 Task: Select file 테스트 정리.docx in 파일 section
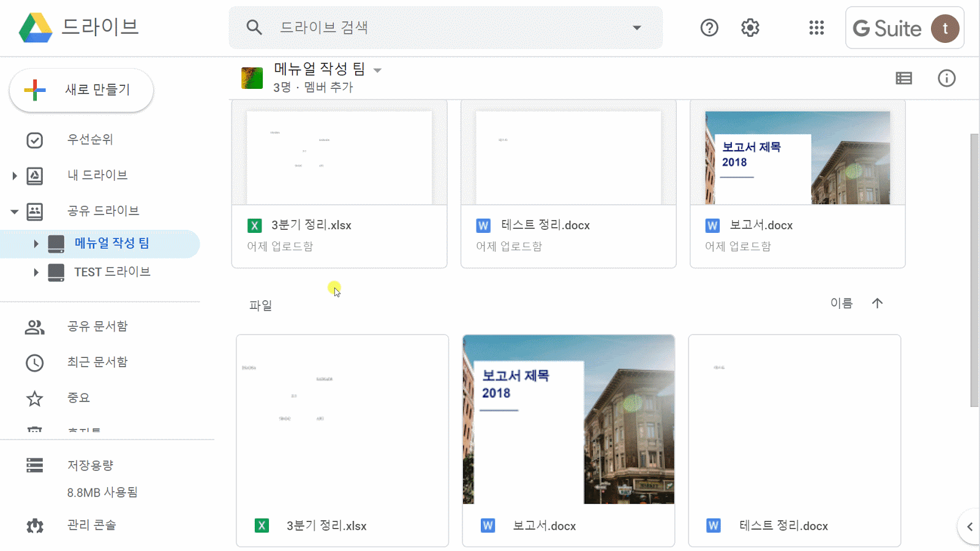click(x=794, y=440)
